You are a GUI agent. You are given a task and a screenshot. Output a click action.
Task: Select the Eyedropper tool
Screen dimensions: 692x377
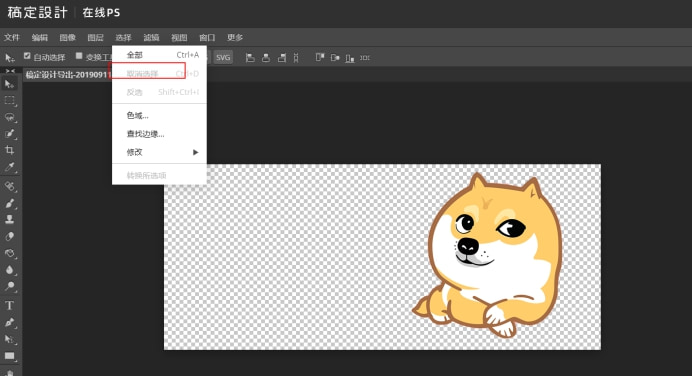pyautogui.click(x=9, y=167)
